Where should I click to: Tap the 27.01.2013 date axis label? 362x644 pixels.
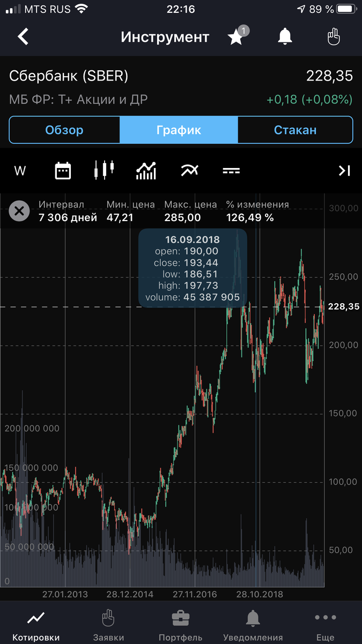tap(65, 594)
